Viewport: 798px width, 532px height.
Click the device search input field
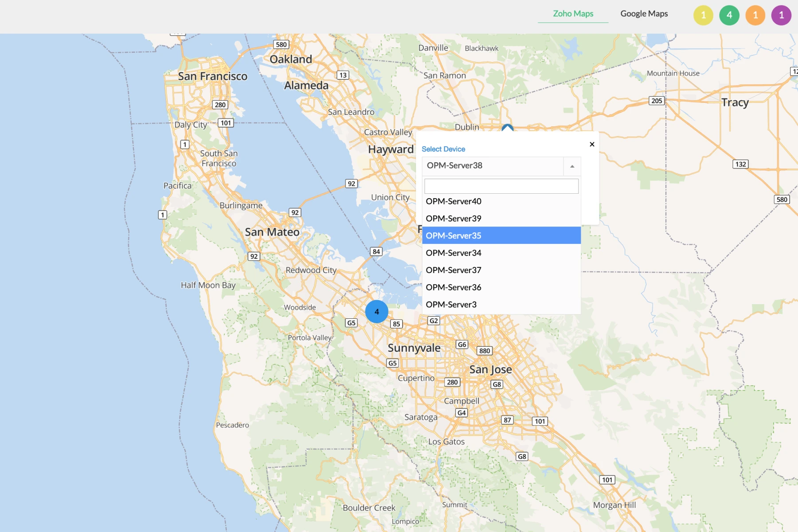(x=501, y=186)
